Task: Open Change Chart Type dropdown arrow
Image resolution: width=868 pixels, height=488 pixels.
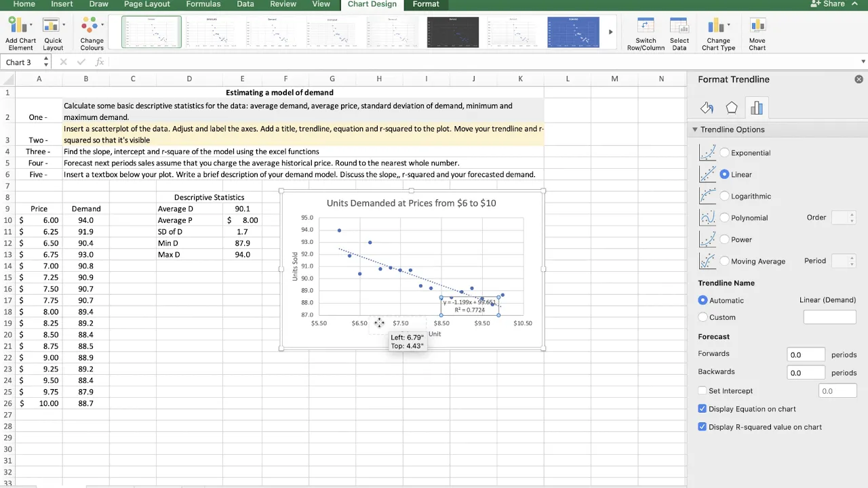Action: tap(728, 25)
